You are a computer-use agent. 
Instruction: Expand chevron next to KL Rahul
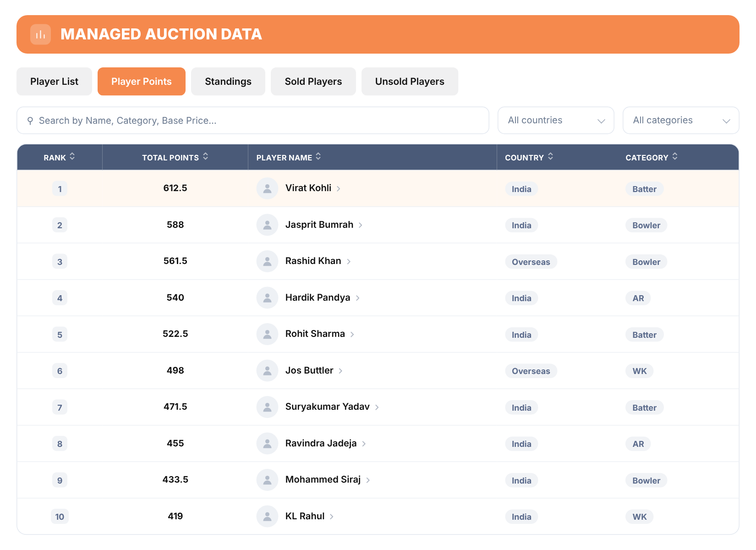(332, 517)
